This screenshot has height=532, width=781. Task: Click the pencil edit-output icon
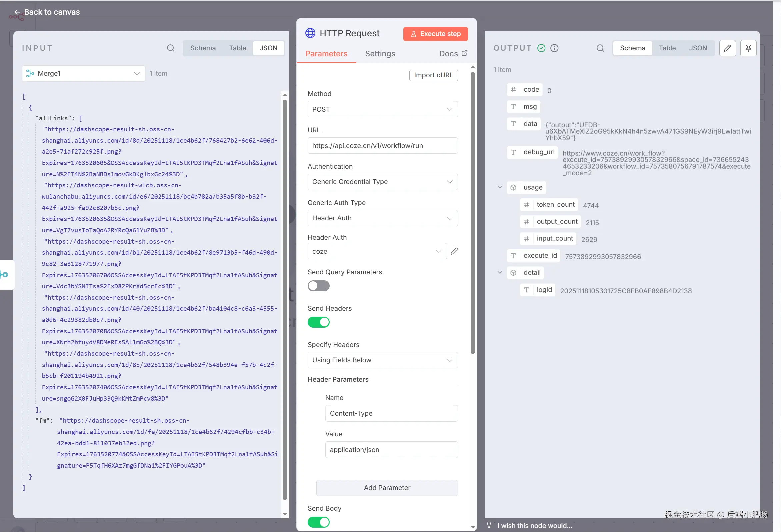tap(727, 48)
